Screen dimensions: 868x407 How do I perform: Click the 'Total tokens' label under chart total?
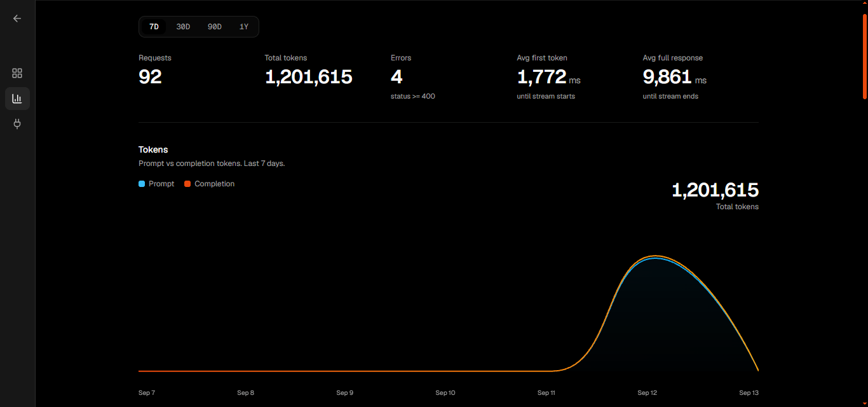point(737,207)
